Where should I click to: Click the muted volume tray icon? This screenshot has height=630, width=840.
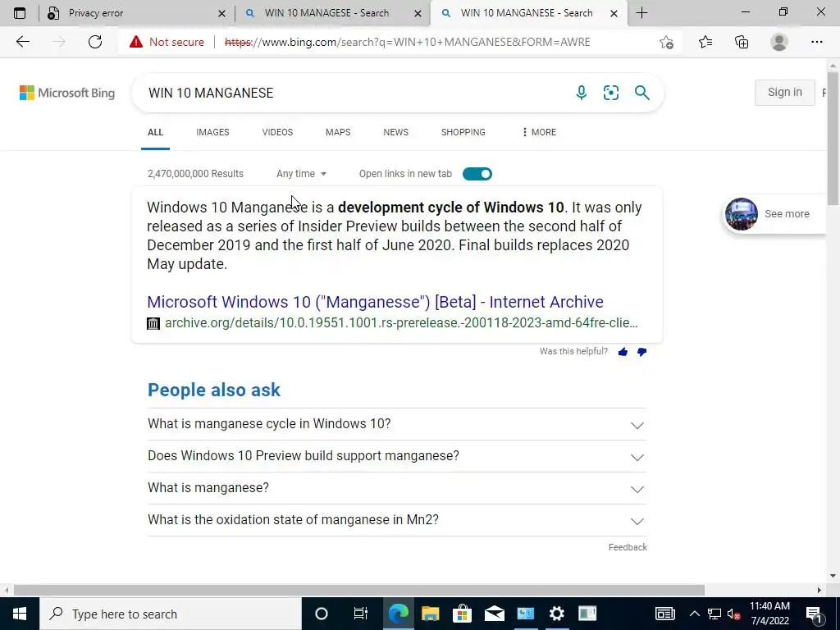(x=734, y=614)
